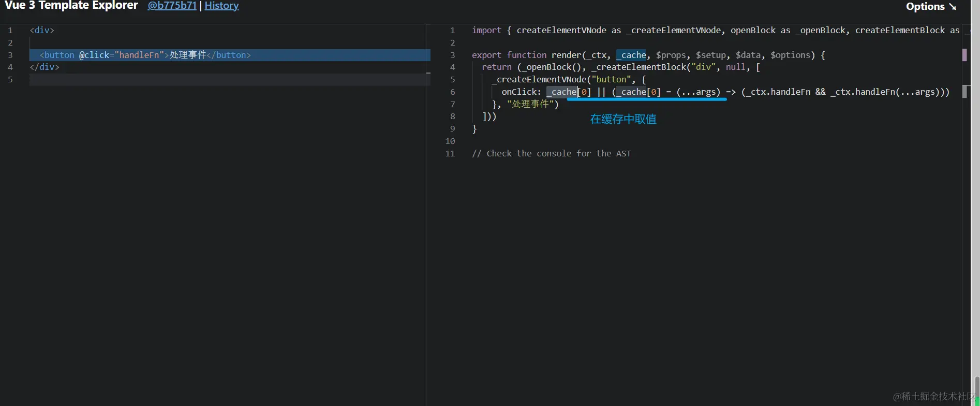Click the _openBlock() call in the return statement

[552, 67]
